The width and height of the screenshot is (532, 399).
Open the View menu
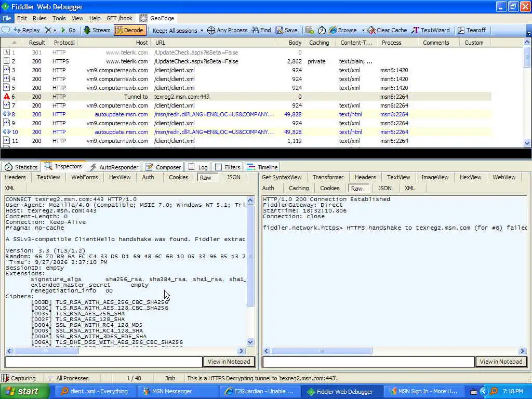click(77, 18)
